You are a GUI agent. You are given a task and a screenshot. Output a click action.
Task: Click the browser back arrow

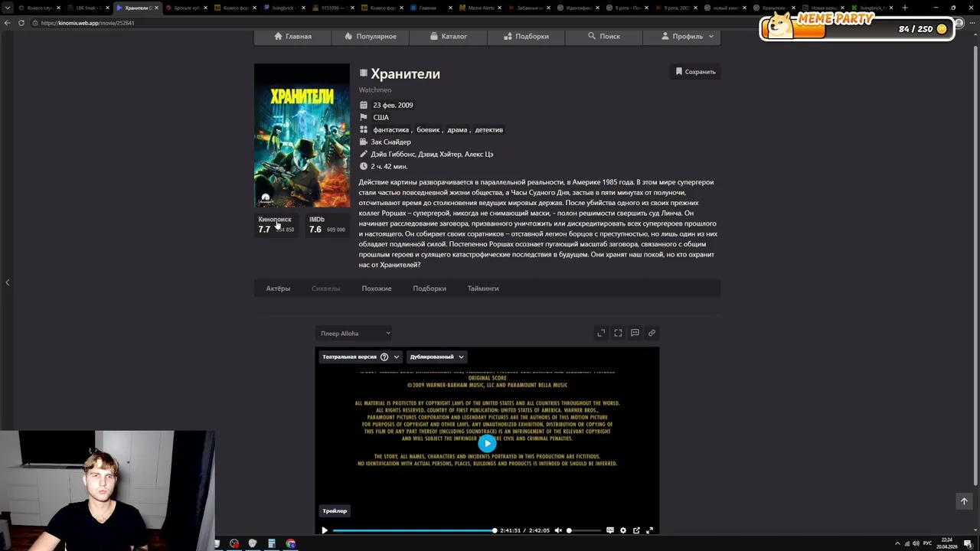pyautogui.click(x=8, y=23)
